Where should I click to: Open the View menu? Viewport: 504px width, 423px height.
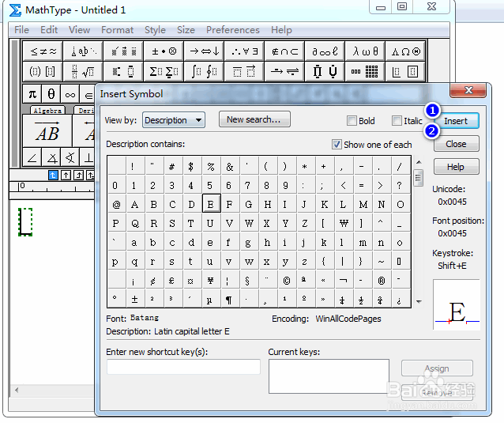[79, 30]
